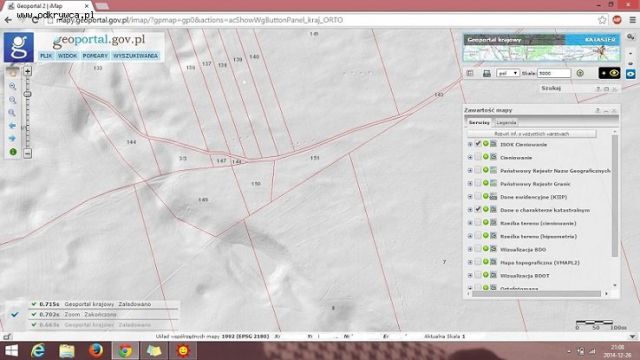The height and width of the screenshot is (360, 640).
Task: Expand the Państwowy Rejestr Granic layer tree
Action: coord(470,184)
